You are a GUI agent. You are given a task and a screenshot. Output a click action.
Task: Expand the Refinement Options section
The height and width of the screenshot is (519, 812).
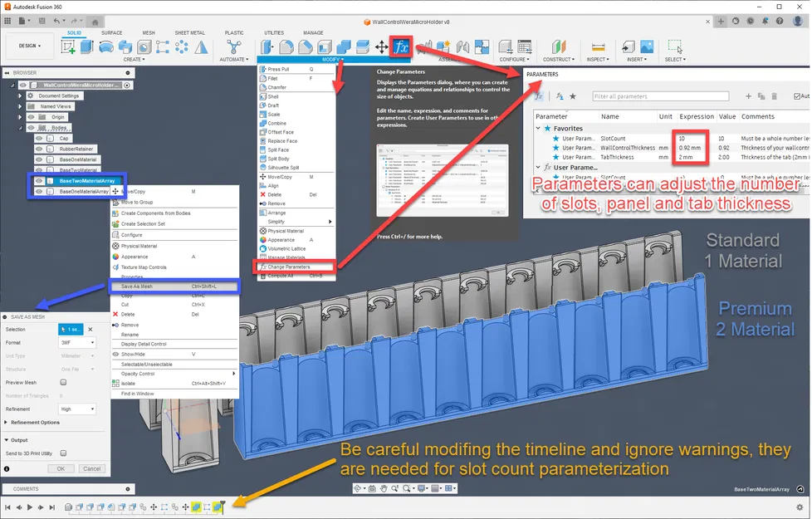[x=33, y=423]
